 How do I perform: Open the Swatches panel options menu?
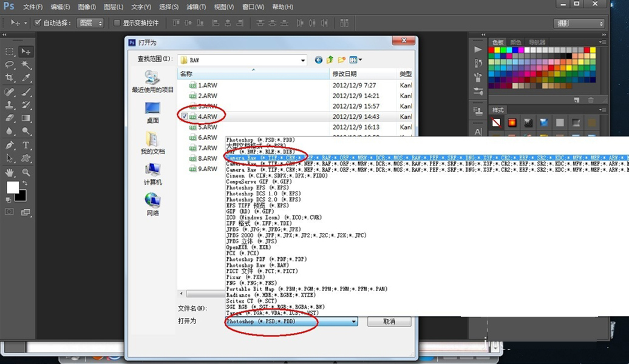(602, 42)
